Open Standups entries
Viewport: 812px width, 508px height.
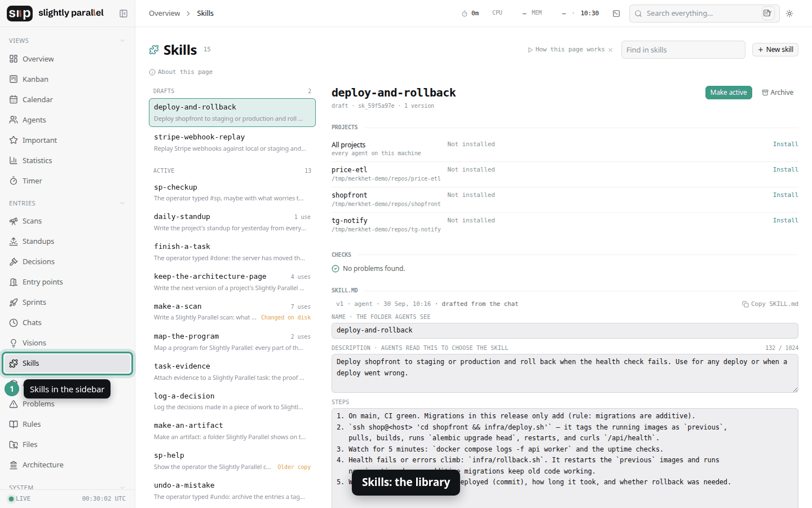[68, 241]
